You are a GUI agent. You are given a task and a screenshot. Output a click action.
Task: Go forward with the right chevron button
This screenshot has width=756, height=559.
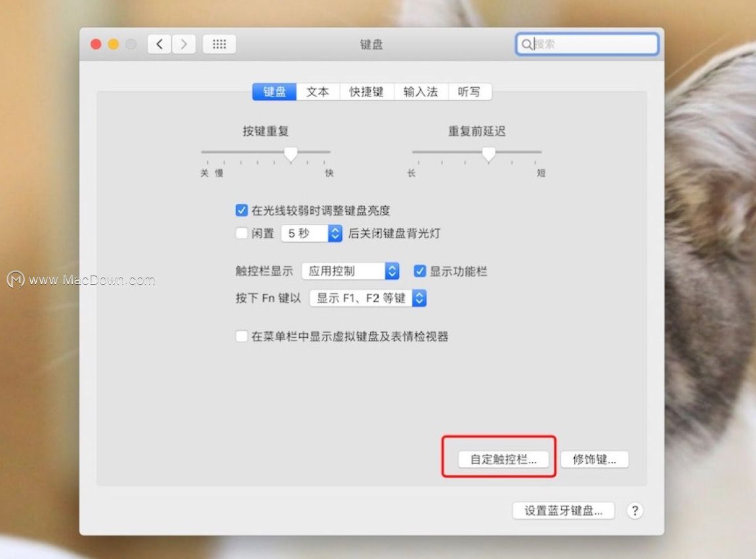click(x=184, y=45)
